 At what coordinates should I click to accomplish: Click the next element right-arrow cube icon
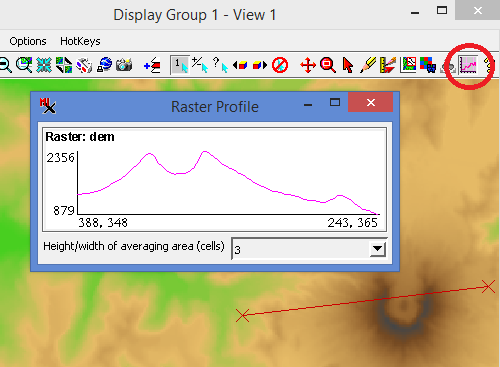point(260,65)
